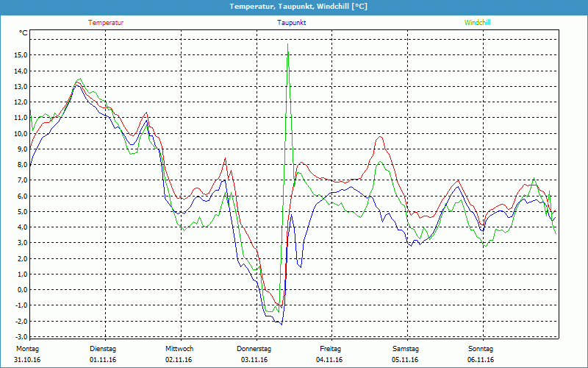The height and width of the screenshot is (368, 588).
Task: Click the 7,0 y-axis value
Action: click(x=22, y=180)
